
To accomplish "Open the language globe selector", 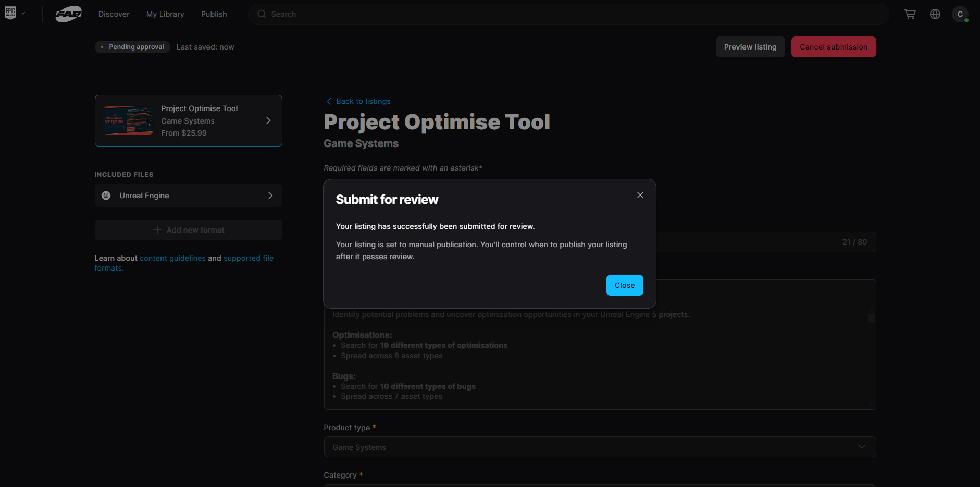I will tap(935, 14).
